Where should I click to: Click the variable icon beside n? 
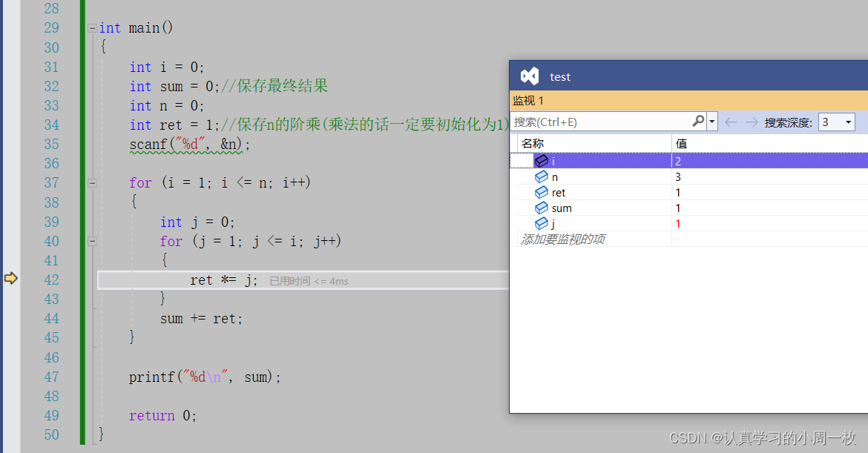pyautogui.click(x=542, y=177)
